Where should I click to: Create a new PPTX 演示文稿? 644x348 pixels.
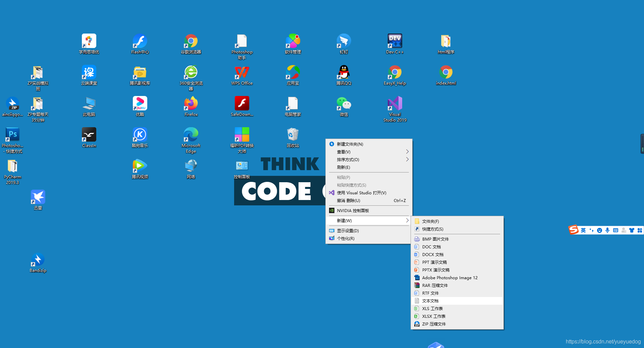coord(457,270)
